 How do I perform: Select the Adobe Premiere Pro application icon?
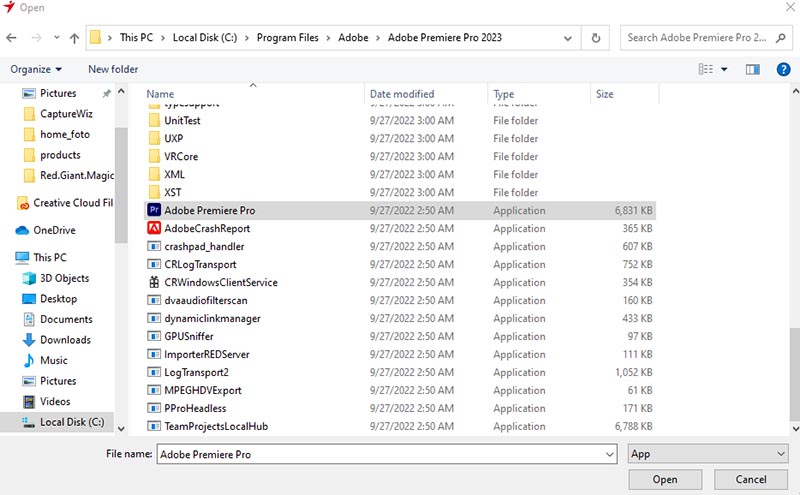(154, 210)
